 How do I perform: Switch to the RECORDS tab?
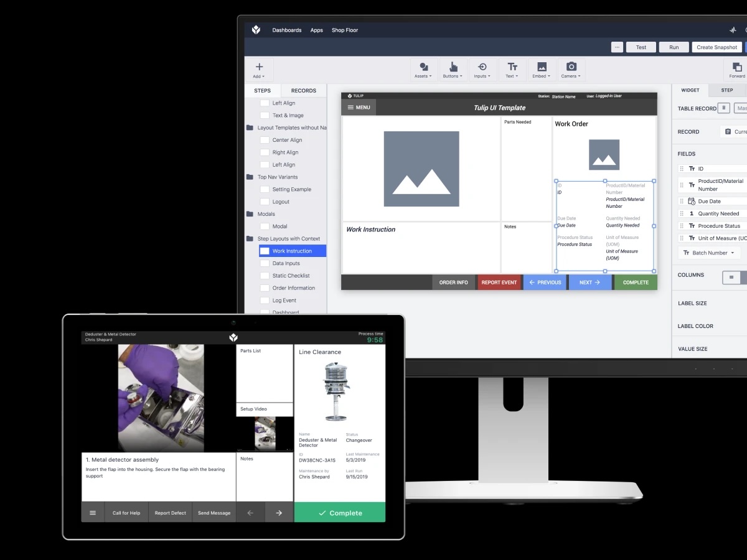pyautogui.click(x=304, y=91)
